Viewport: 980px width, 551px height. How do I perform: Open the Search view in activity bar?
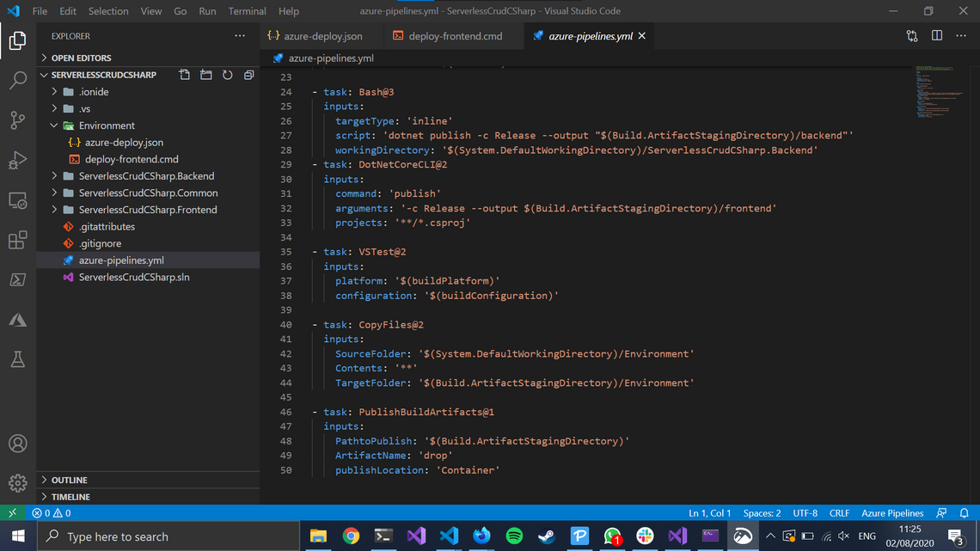coord(17,80)
